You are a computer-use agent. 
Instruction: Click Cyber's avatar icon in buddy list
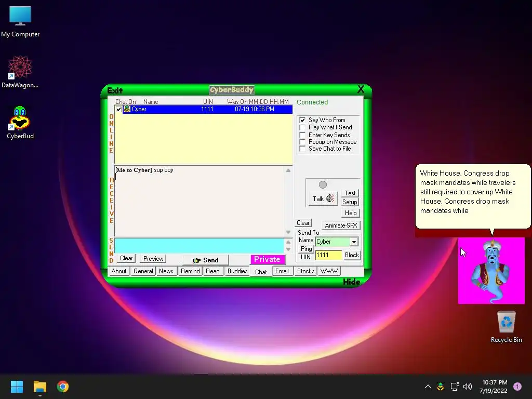pos(127,109)
